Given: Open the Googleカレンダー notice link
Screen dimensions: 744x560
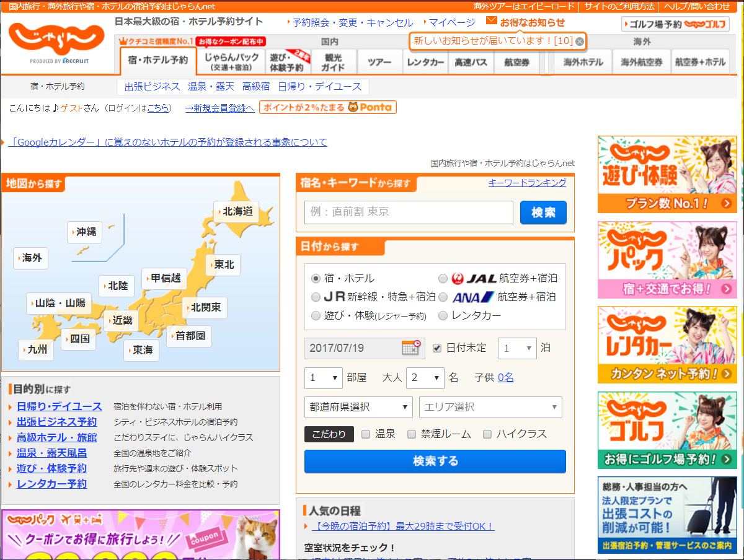Looking at the screenshot, I should pyautogui.click(x=167, y=142).
